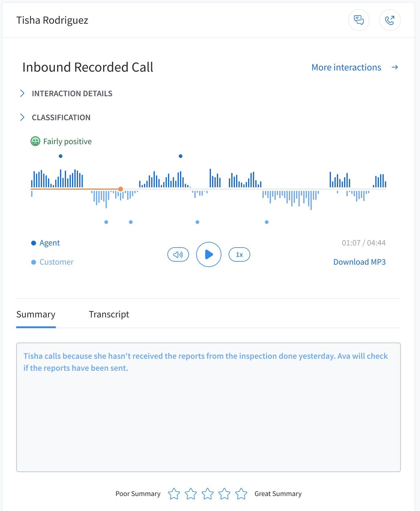This screenshot has width=420, height=511.
Task: Change playback speed with the 1x button
Action: tap(239, 254)
